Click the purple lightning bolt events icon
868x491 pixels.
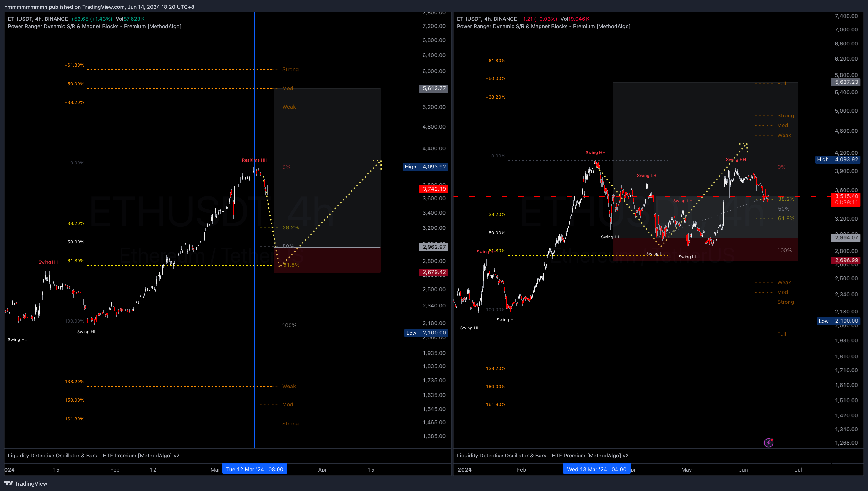768,442
